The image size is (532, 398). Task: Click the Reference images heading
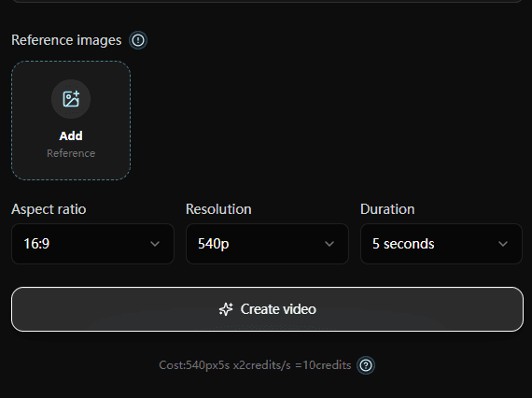tap(66, 40)
